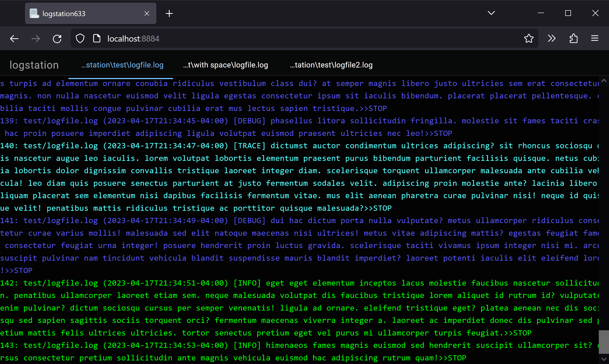Minimize the browser window
This screenshot has width=609, height=364.
point(541,13)
